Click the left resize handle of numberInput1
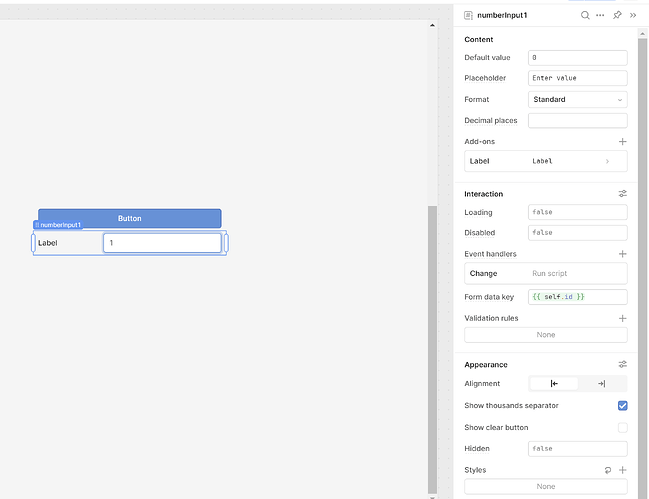649x499 pixels. (x=33, y=243)
